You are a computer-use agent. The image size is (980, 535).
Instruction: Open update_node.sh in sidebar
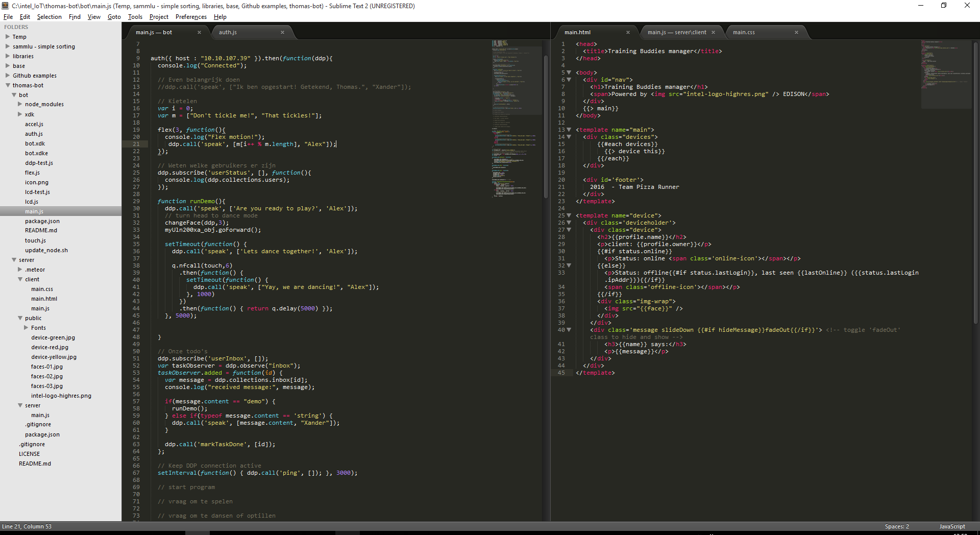(46, 250)
